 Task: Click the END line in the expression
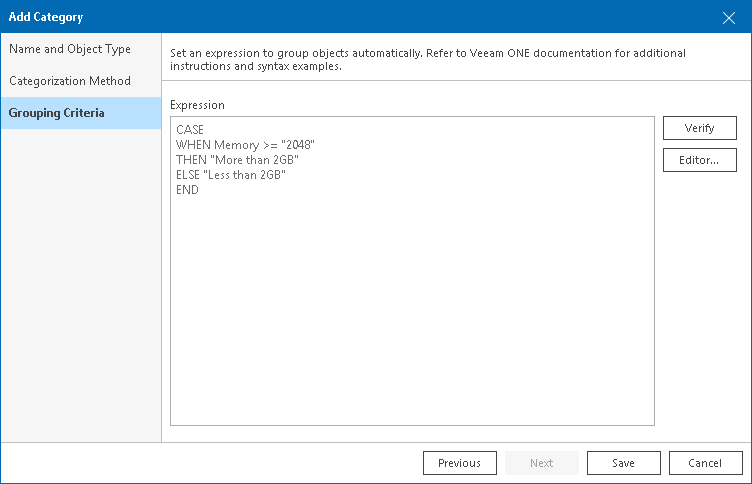[187, 190]
